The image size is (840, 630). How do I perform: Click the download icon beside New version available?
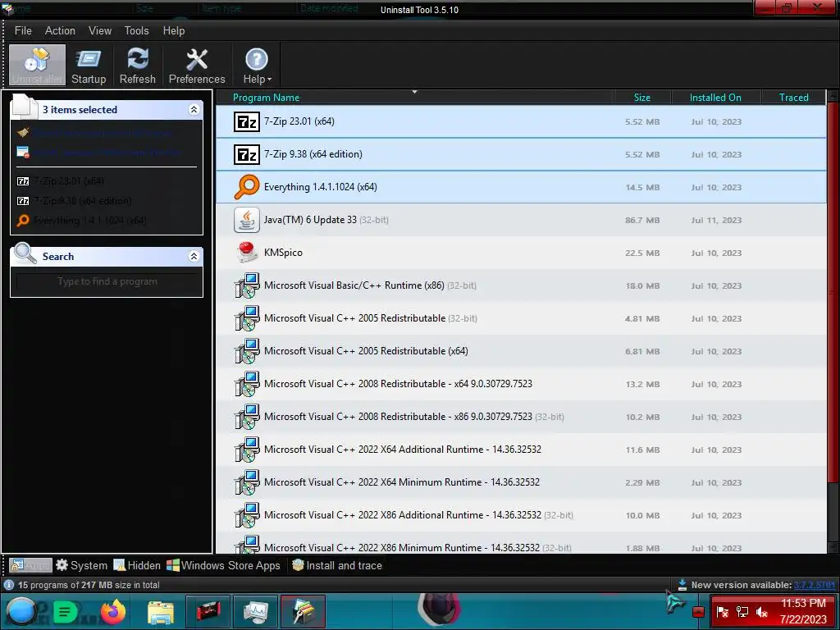click(x=682, y=584)
